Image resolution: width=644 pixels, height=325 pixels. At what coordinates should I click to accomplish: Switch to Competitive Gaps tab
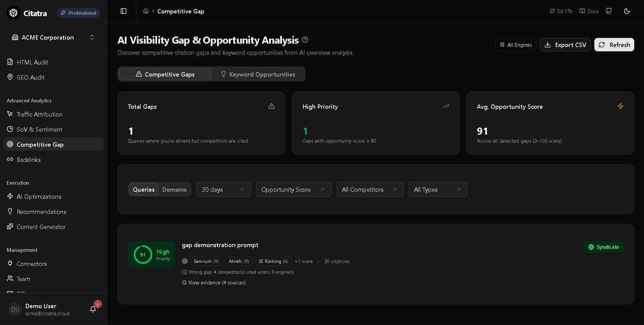pos(165,74)
